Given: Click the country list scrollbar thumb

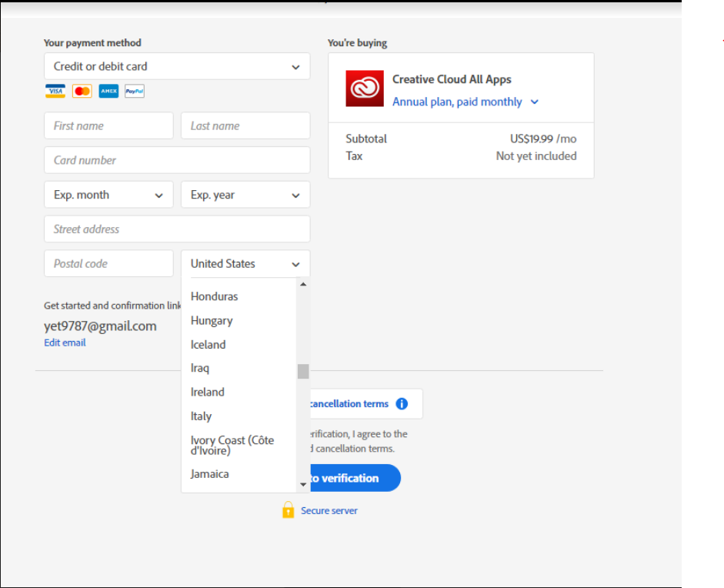Looking at the screenshot, I should point(303,372).
